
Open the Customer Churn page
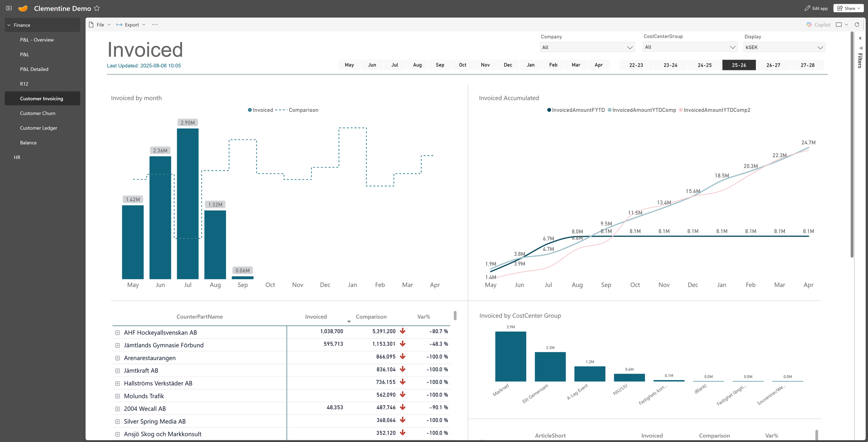click(x=37, y=113)
